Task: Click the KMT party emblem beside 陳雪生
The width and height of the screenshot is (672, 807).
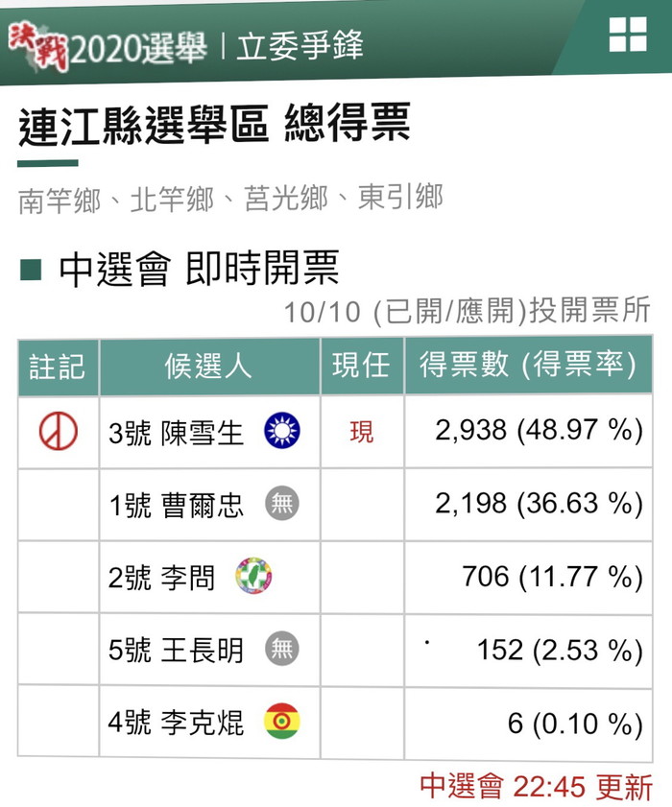Action: 281,430
